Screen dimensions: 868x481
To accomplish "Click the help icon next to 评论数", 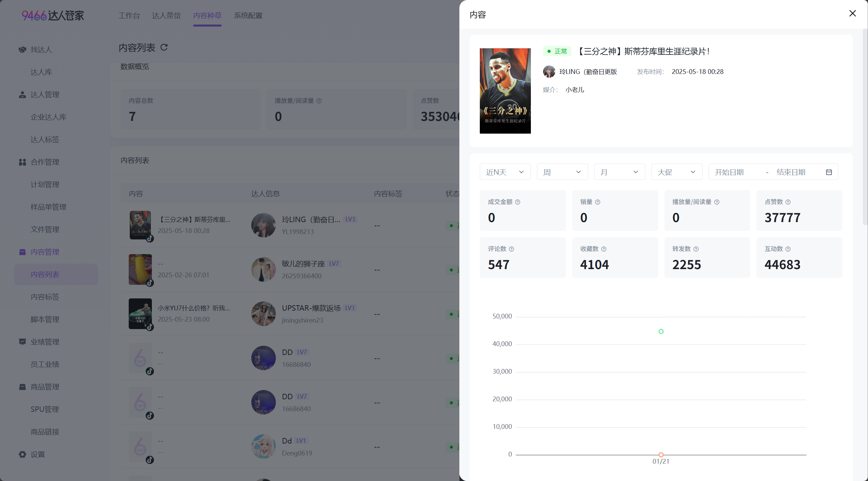I will pos(511,249).
